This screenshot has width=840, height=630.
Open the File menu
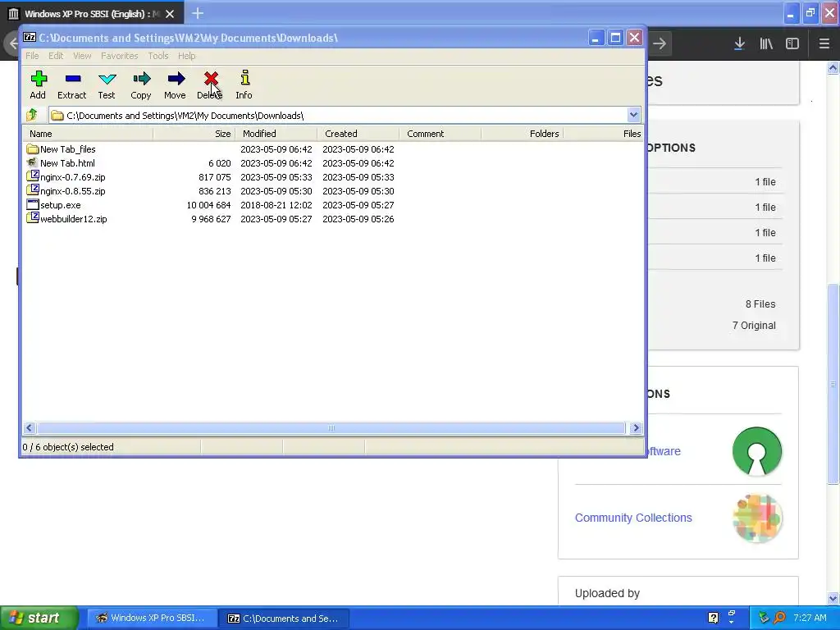pos(32,56)
